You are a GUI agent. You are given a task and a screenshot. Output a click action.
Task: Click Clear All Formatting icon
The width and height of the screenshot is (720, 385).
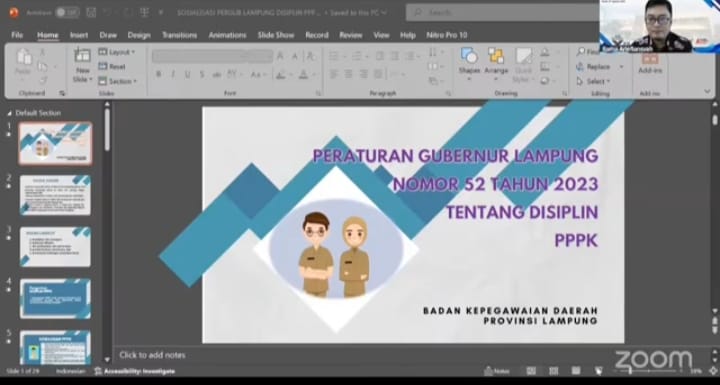pos(311,56)
